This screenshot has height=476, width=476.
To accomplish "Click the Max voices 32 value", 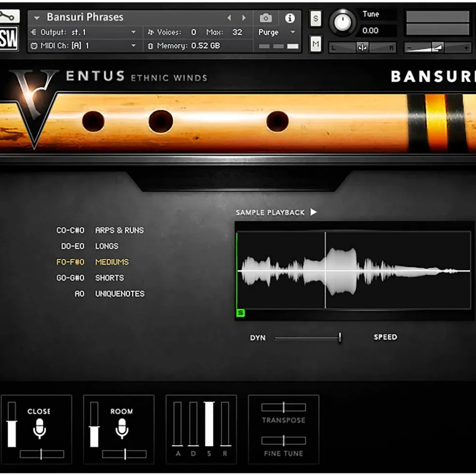I will 237,32.
